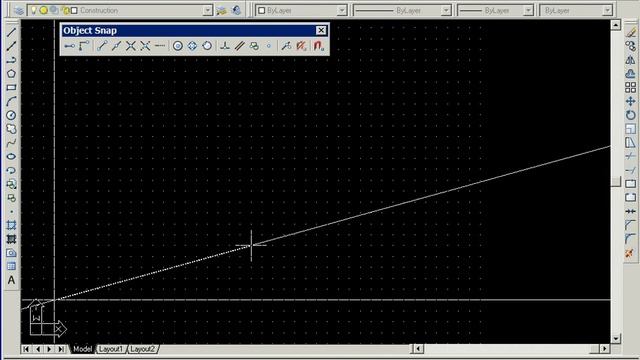Click the Construction layer color square
Screen dimensions: 640x360
tap(74, 11)
